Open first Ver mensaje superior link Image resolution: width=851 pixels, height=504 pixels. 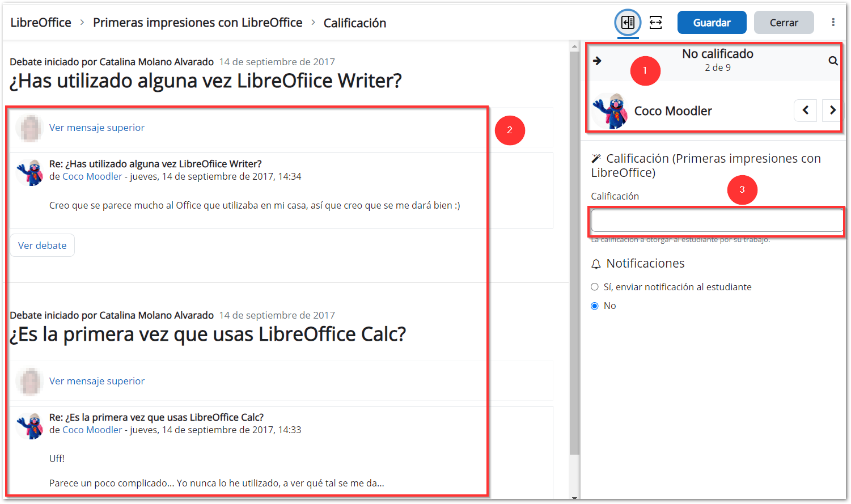97,128
